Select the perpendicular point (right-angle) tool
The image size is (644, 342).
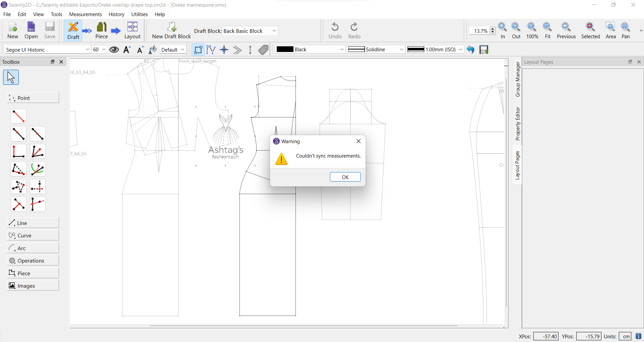(18, 152)
